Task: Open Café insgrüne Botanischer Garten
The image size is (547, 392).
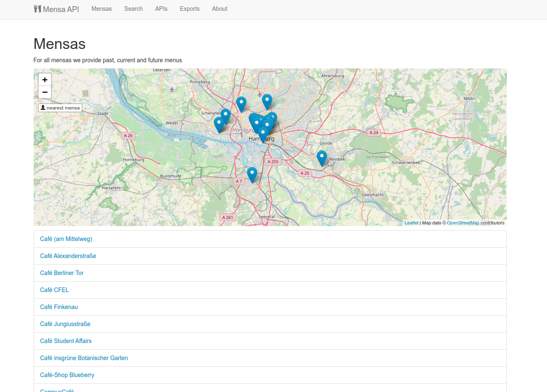Action: (x=84, y=358)
